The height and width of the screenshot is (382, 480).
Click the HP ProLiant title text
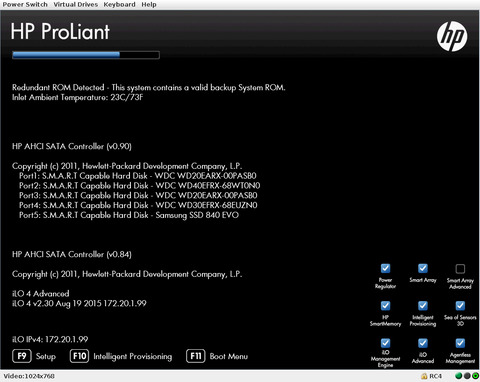point(60,32)
